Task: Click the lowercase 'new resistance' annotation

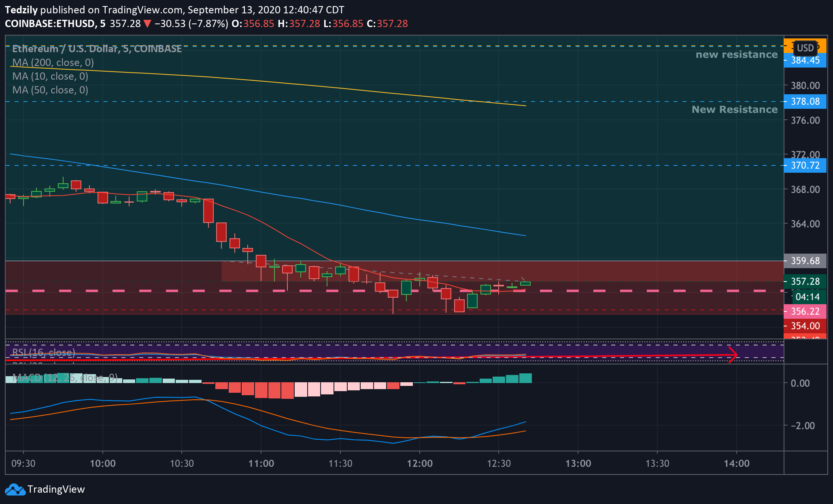Action: pos(737,55)
